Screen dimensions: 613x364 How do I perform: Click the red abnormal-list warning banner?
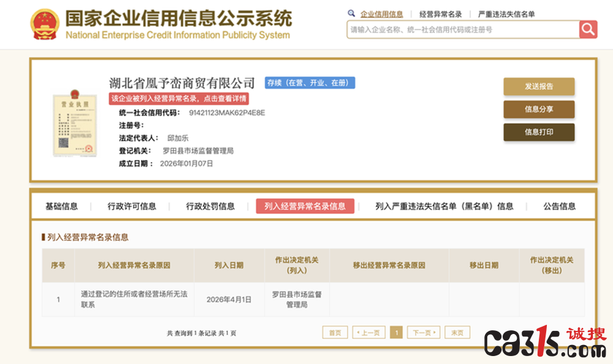click(x=179, y=99)
